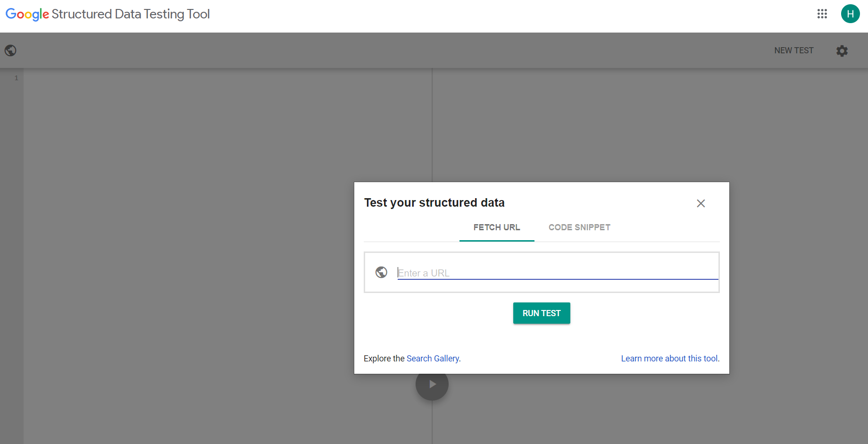Open the Google apps grid menu
This screenshot has width=868, height=444.
(x=822, y=14)
